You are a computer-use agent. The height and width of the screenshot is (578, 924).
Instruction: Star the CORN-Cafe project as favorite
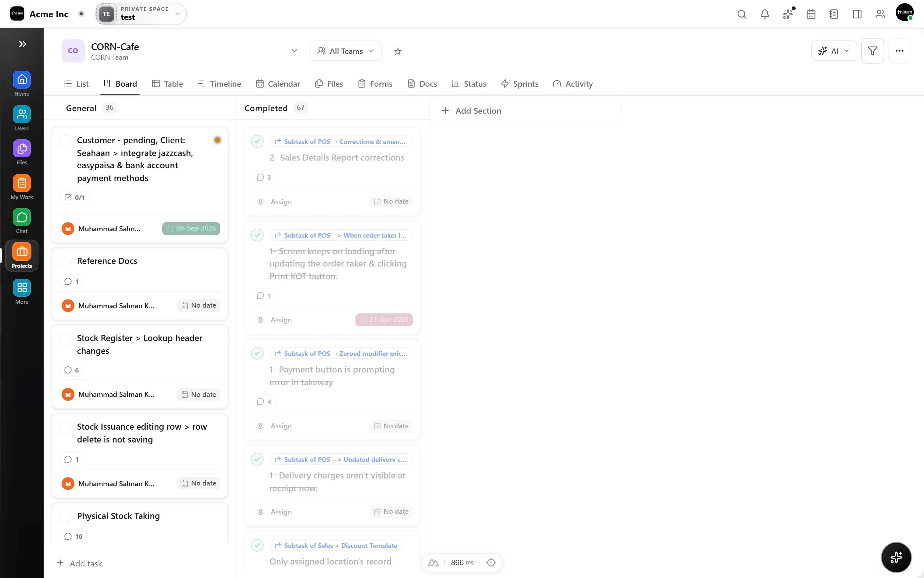coord(398,51)
